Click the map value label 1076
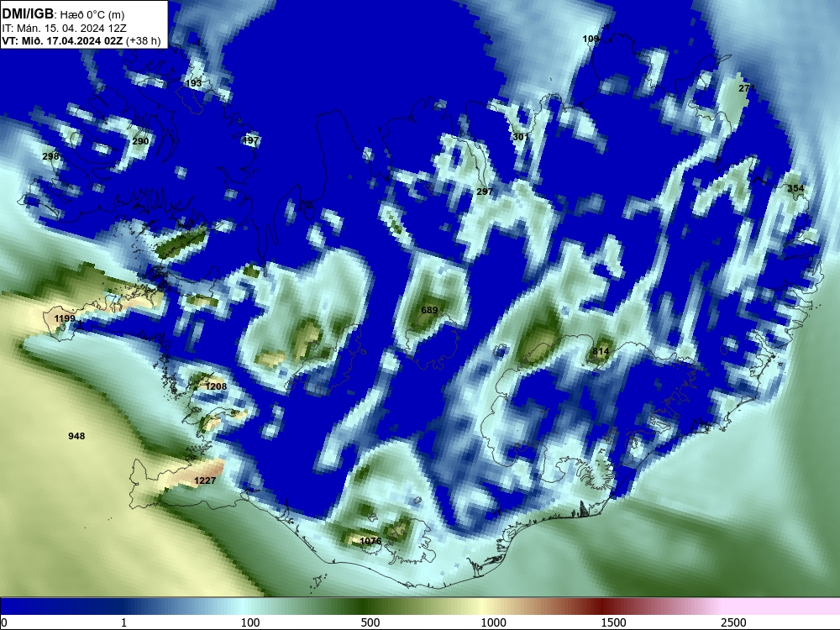This screenshot has height=630, width=840. click(x=370, y=541)
